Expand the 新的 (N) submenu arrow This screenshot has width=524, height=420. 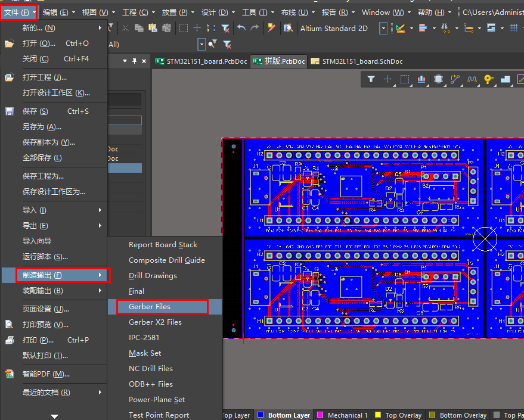[x=100, y=28]
